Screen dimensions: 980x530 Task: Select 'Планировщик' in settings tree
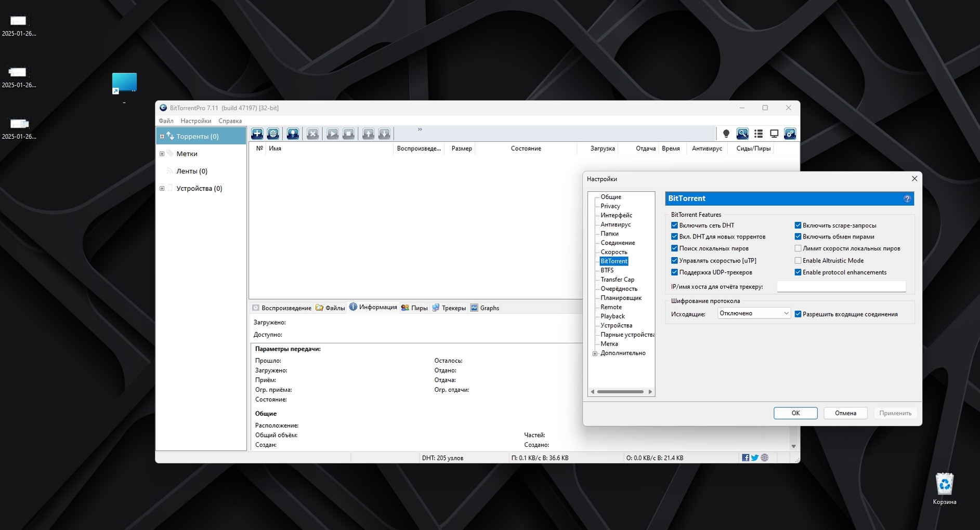[x=621, y=298]
